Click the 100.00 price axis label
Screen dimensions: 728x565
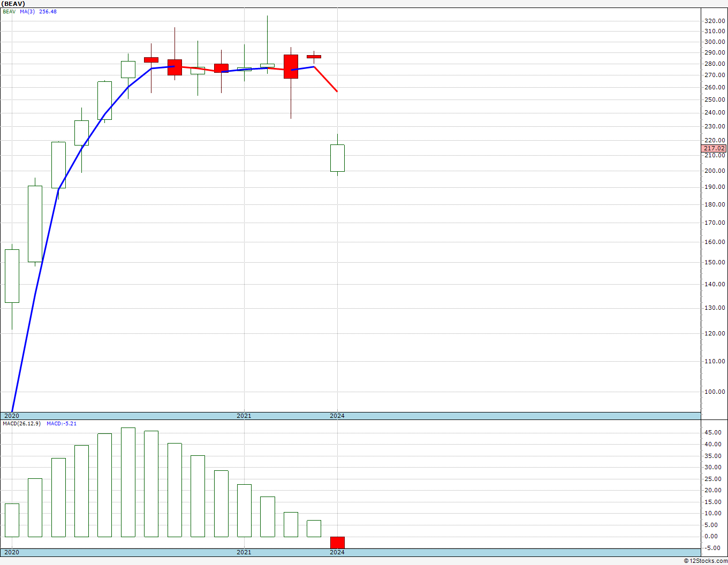tap(715, 392)
